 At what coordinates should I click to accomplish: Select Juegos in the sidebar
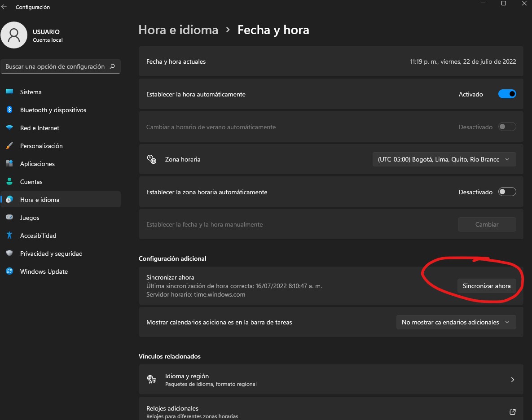[x=30, y=218]
